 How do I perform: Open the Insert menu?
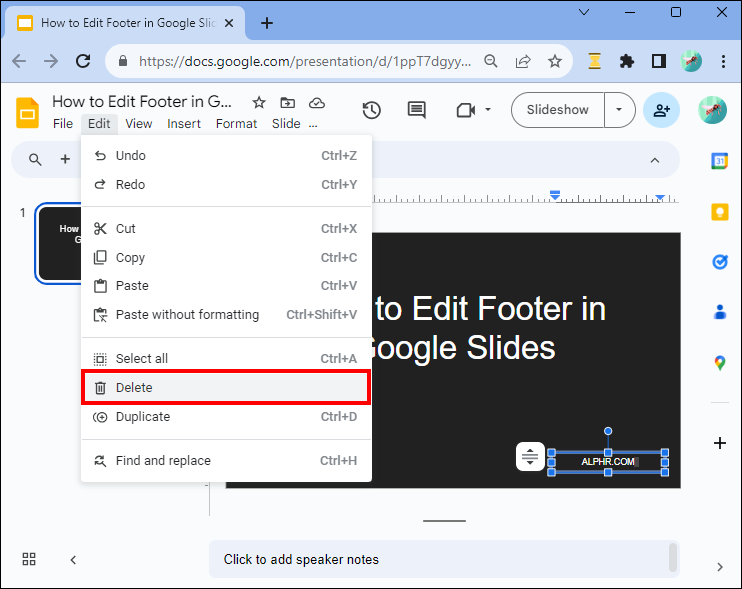coord(184,124)
